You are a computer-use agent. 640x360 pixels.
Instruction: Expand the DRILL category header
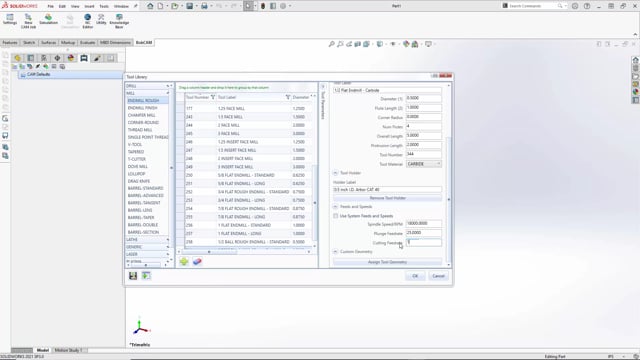(147, 86)
